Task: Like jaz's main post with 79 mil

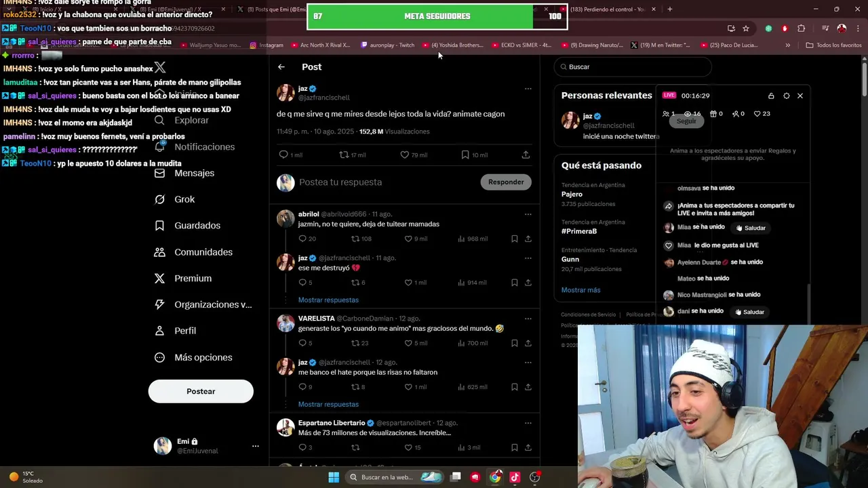Action: (404, 155)
